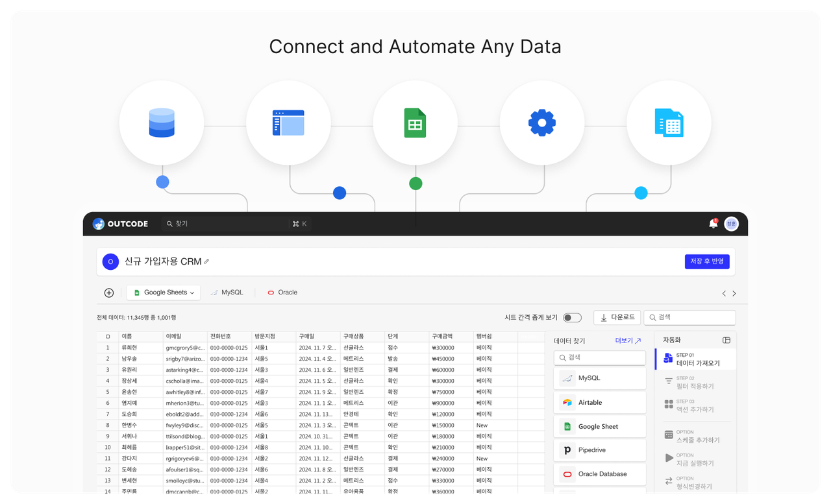Click the left chevron to scroll tabs
Viewport: 831px width, 504px height.
coord(724,293)
